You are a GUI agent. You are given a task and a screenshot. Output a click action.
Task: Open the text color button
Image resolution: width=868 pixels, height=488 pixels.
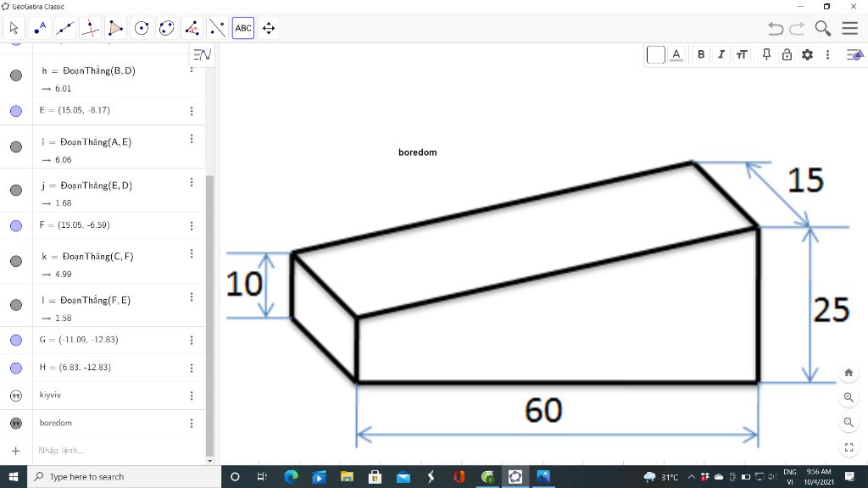point(676,55)
